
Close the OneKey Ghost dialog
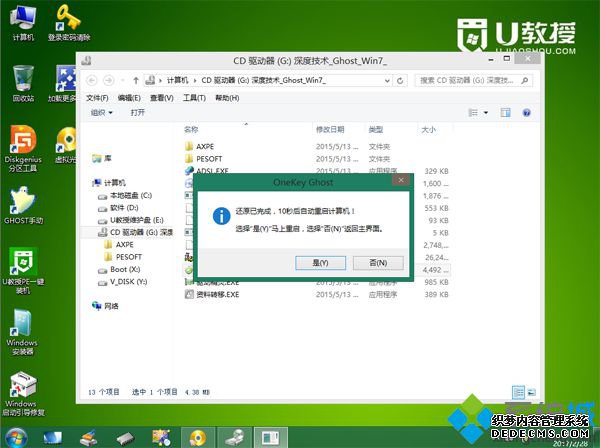point(401,180)
